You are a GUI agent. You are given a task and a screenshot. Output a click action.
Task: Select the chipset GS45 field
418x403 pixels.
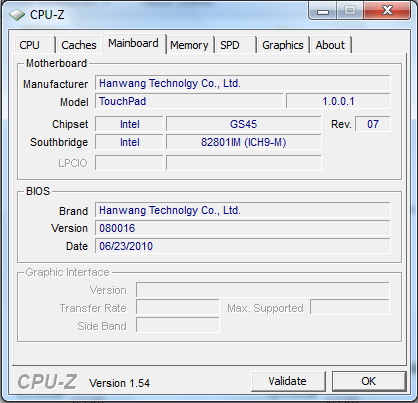(244, 124)
